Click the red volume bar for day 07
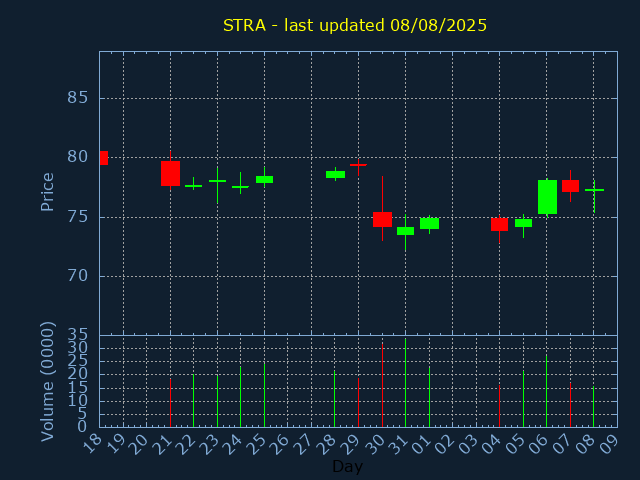 570,404
